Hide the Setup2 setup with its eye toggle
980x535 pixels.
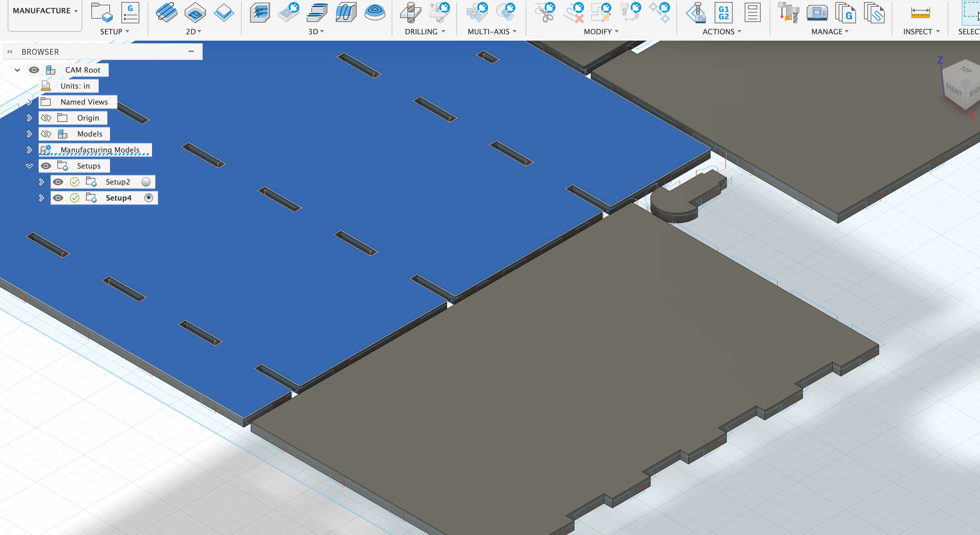coord(58,182)
